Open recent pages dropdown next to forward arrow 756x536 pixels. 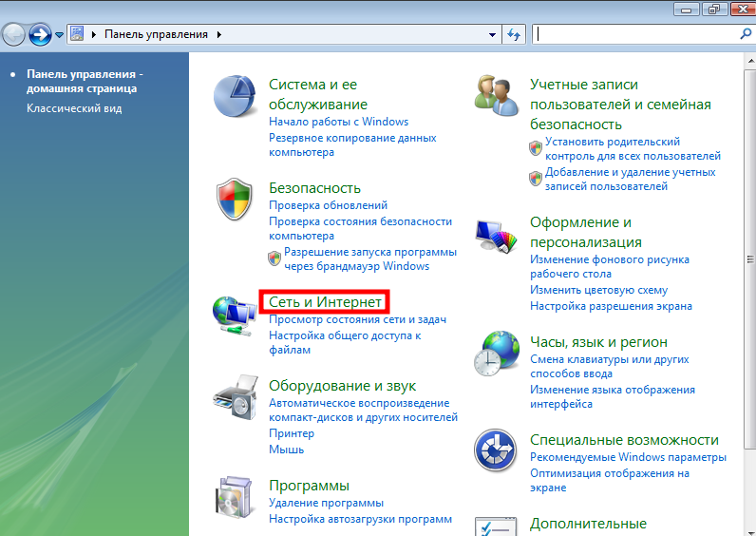tap(59, 35)
